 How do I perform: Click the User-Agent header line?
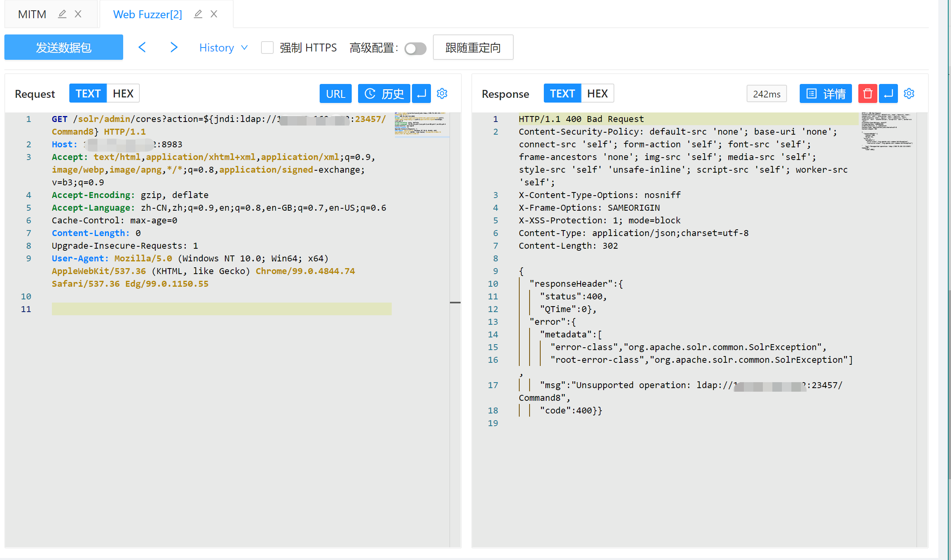(x=203, y=271)
